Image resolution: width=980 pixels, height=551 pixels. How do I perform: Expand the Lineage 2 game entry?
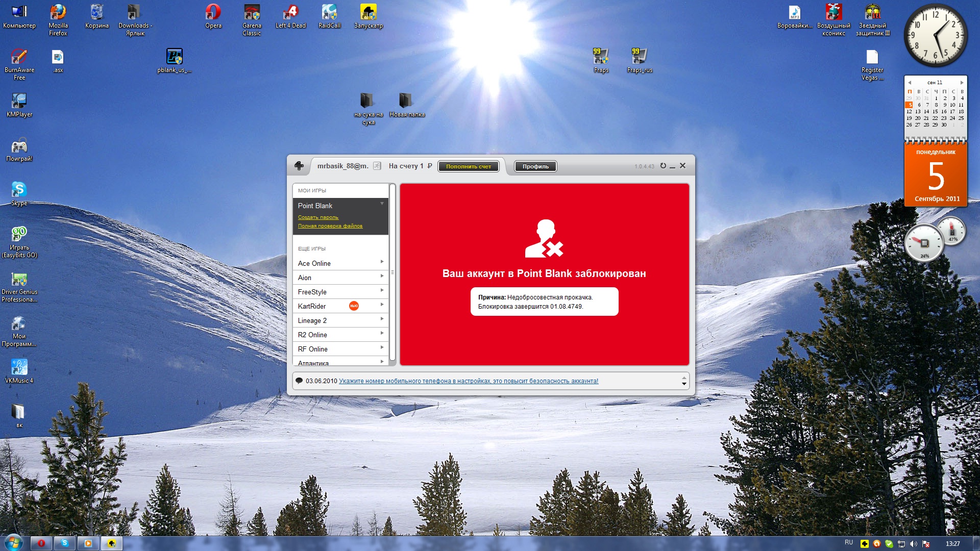click(382, 319)
